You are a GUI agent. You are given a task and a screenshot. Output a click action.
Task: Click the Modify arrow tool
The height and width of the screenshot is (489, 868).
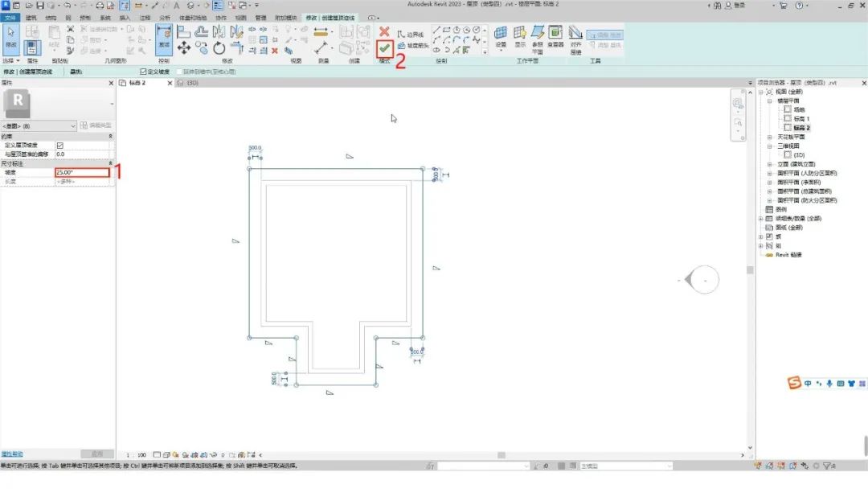point(11,36)
